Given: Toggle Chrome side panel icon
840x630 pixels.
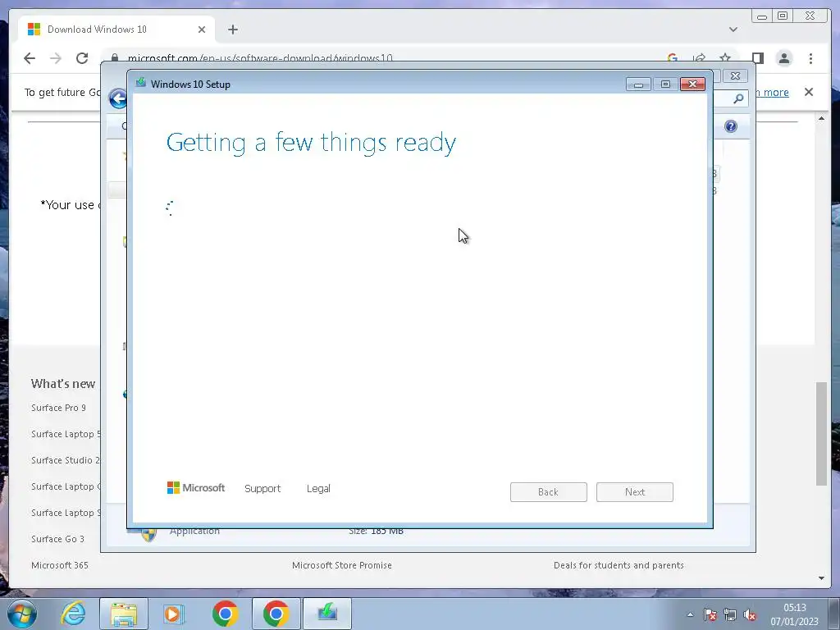Looking at the screenshot, I should [757, 58].
